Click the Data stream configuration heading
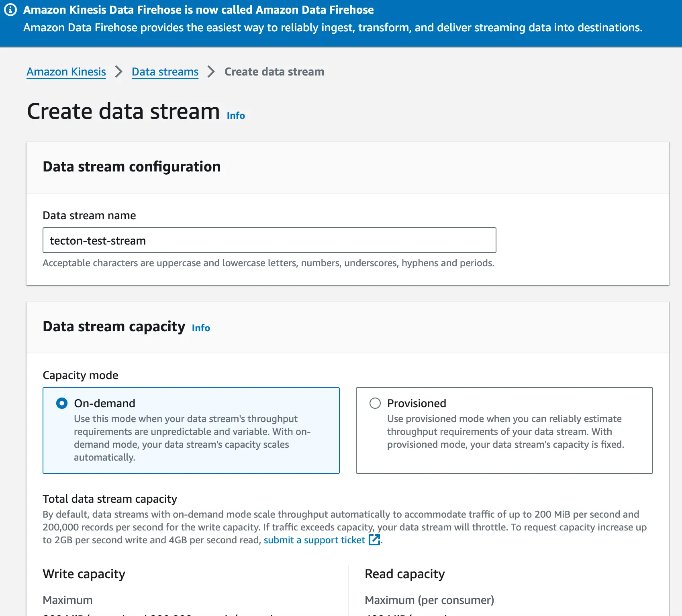 click(x=132, y=167)
